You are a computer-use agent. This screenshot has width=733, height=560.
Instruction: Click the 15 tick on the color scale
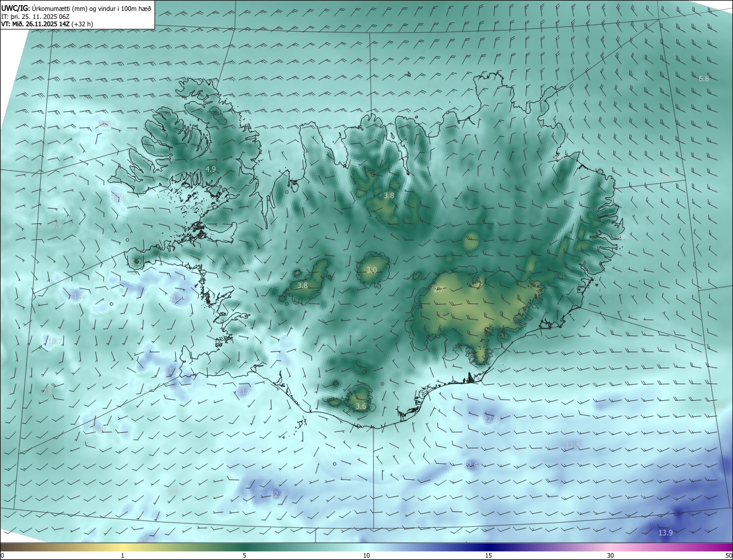(x=488, y=555)
